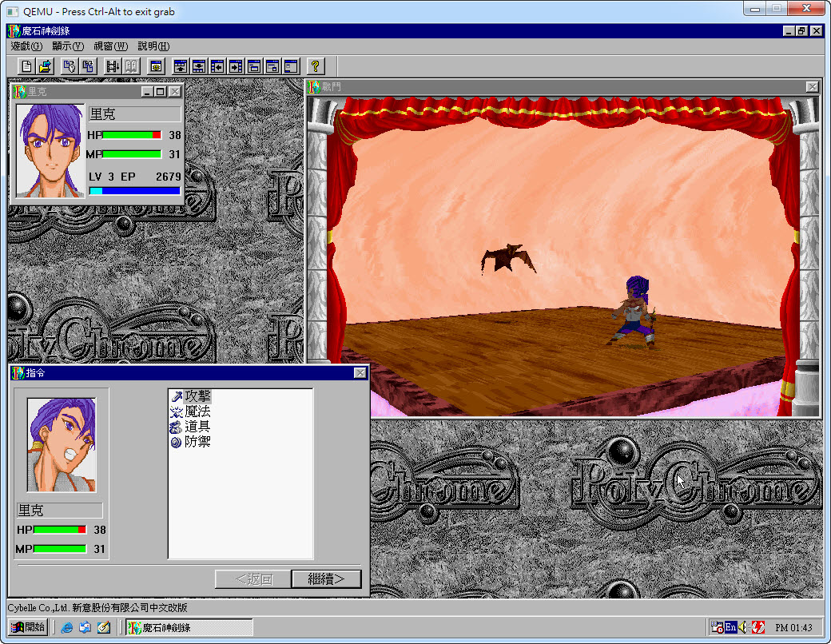The width and height of the screenshot is (831, 644).
Task: Click 里克's portrait in the command panel
Action: (62, 445)
